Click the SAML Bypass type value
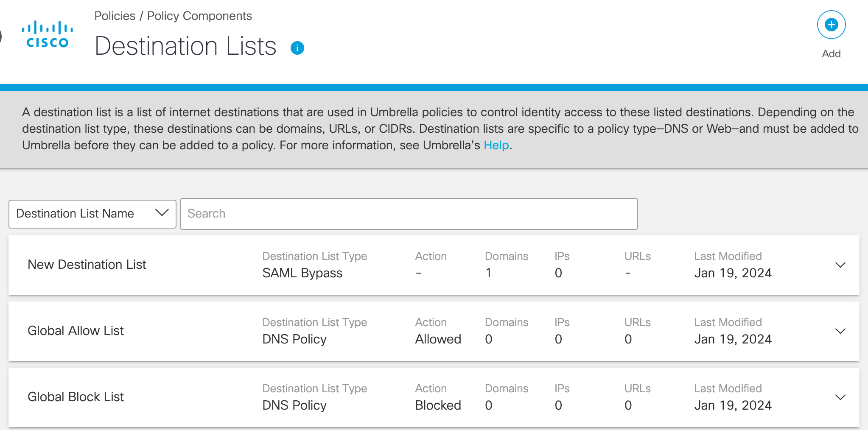 coord(302,273)
